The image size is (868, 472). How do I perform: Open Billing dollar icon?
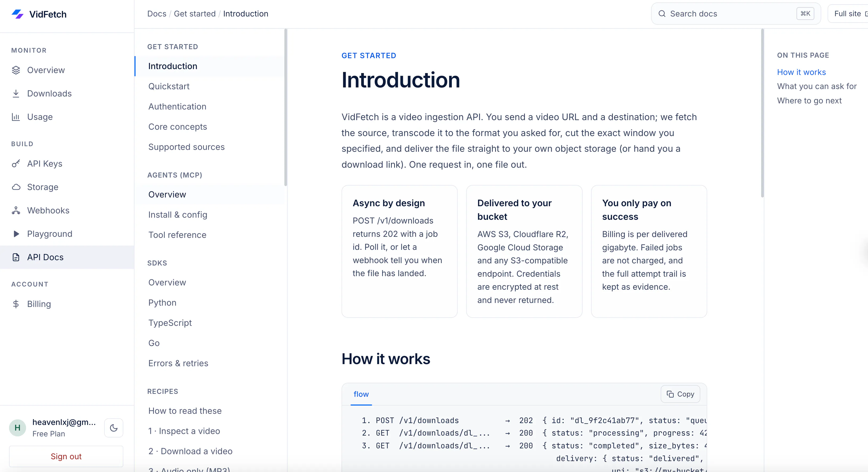coord(16,304)
